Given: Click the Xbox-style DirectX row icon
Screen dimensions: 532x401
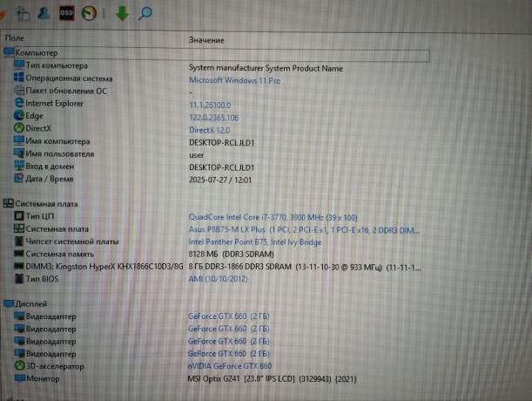Looking at the screenshot, I should pos(18,128).
